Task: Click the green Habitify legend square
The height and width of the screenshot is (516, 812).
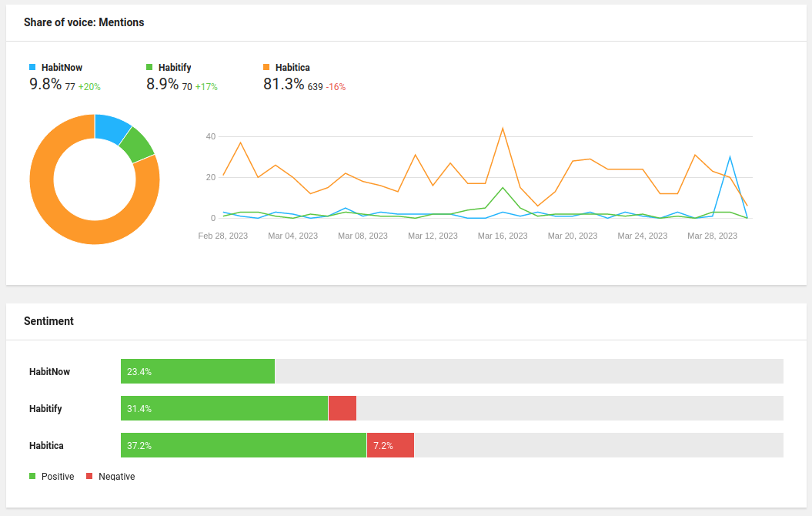Action: pyautogui.click(x=149, y=67)
